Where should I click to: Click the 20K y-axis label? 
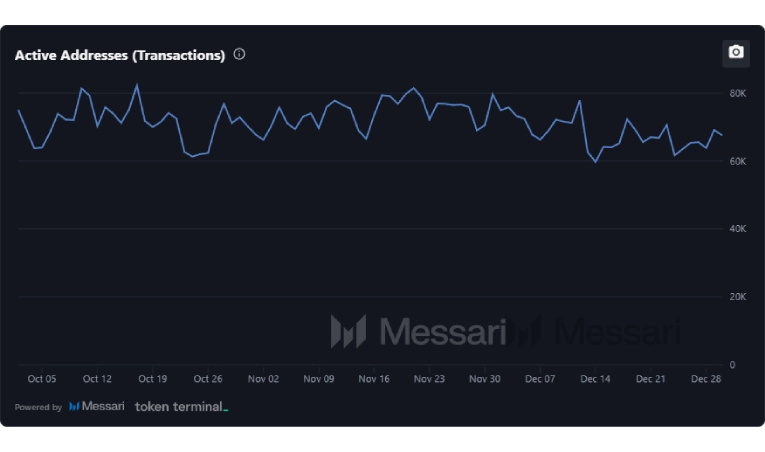tap(738, 297)
